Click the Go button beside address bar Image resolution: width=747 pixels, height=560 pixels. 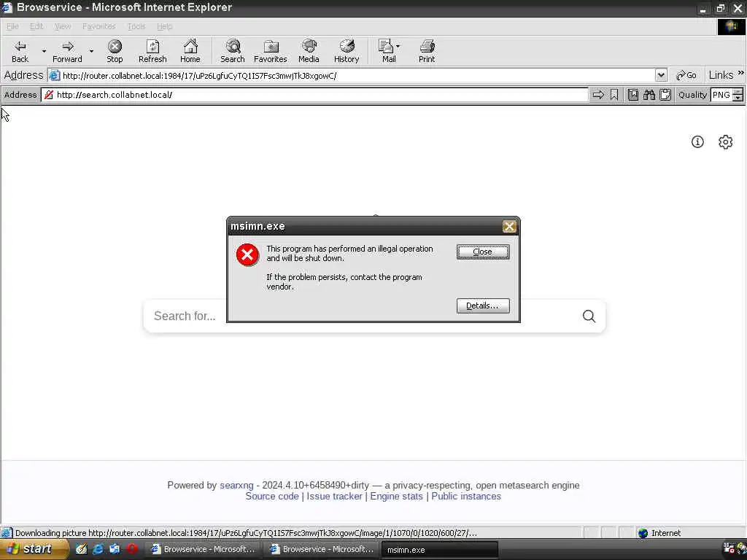click(x=686, y=75)
